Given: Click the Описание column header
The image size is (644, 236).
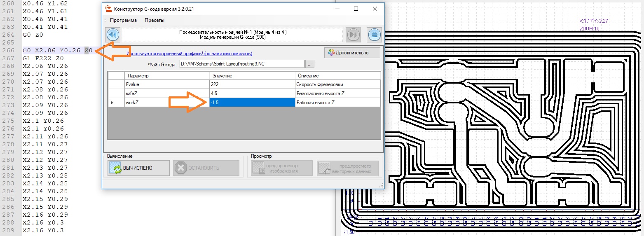Looking at the screenshot, I should pyautogui.click(x=337, y=76).
